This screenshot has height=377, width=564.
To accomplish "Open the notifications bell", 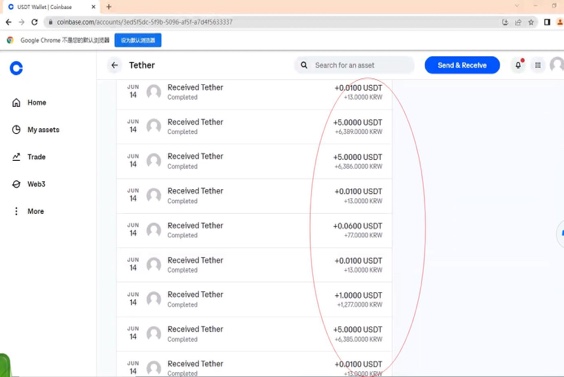I will 518,65.
